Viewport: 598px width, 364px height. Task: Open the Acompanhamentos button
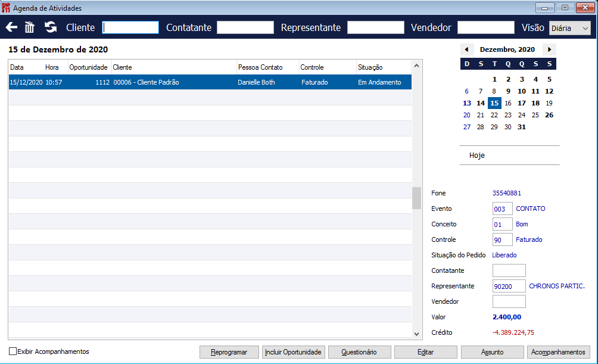tap(558, 352)
